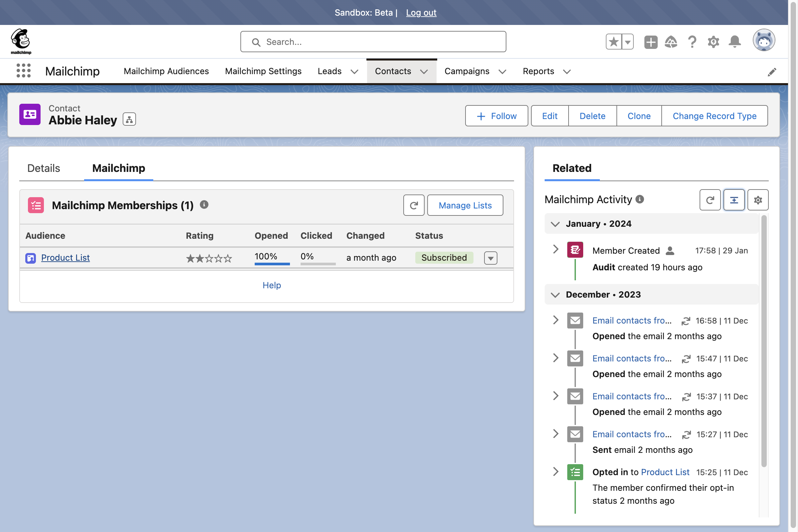Click the Email activity envelope icon
Screen dimensions: 798x532
[x=575, y=321]
